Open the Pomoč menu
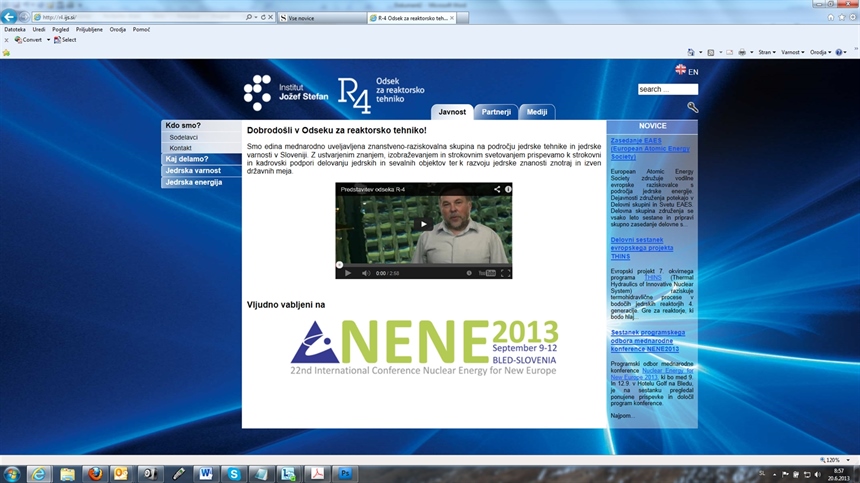The height and width of the screenshot is (483, 860). click(x=141, y=30)
